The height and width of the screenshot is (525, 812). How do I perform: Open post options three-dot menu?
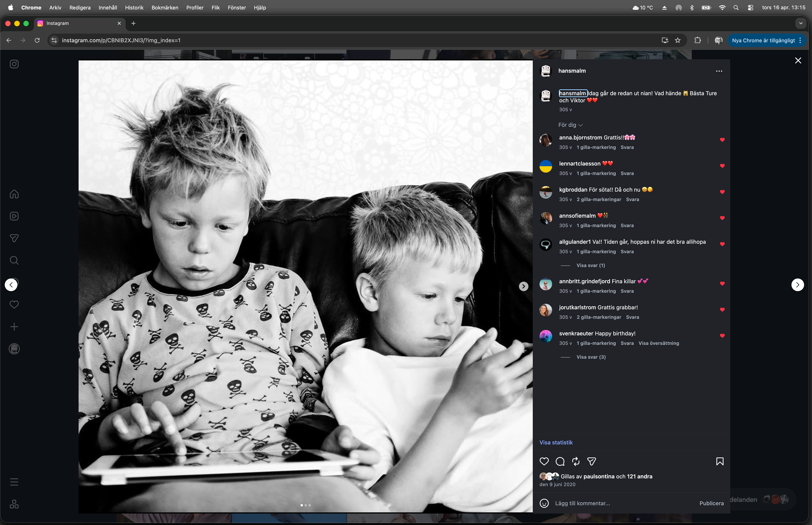coord(719,71)
